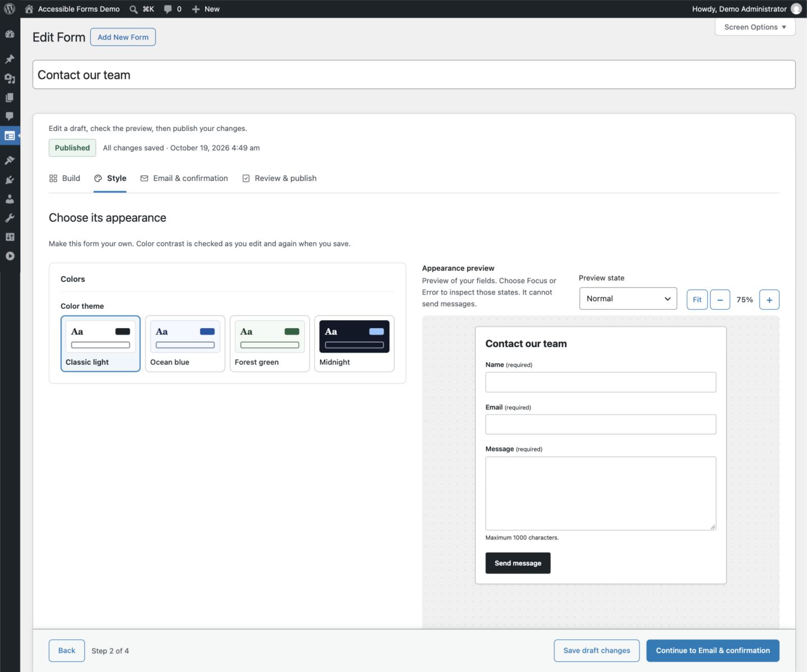Click the Email field in the preview
The width and height of the screenshot is (807, 672).
[601, 424]
